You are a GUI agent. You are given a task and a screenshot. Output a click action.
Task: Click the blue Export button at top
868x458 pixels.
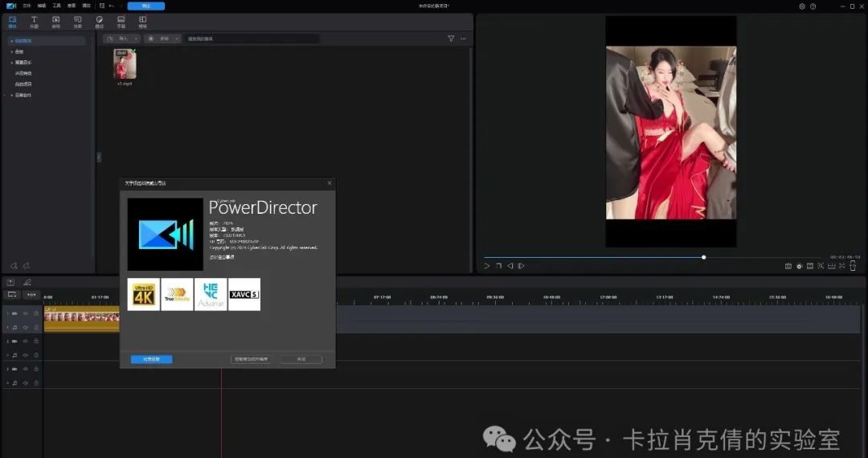coord(145,6)
